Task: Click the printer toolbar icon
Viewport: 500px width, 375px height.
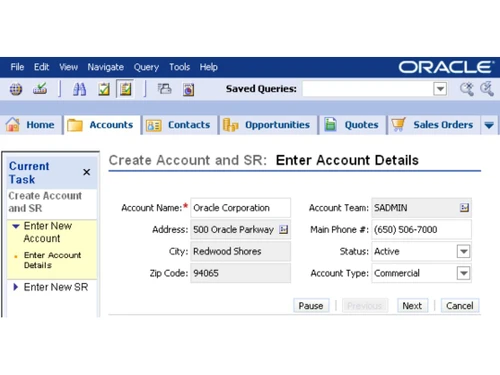Action: 164,89
